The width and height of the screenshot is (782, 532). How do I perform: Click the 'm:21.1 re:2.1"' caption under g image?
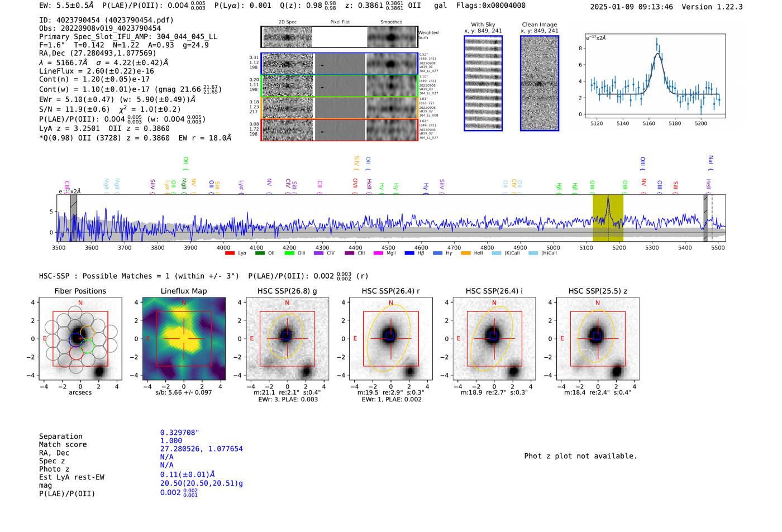287,392
